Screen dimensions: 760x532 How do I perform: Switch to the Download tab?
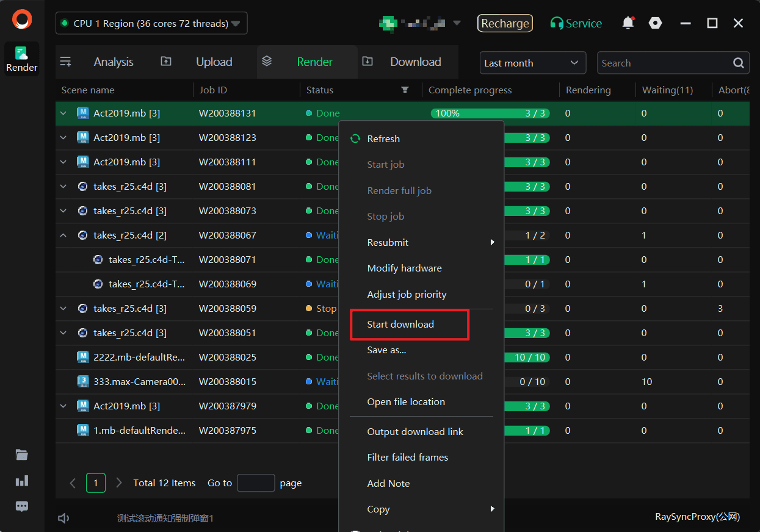tap(415, 62)
